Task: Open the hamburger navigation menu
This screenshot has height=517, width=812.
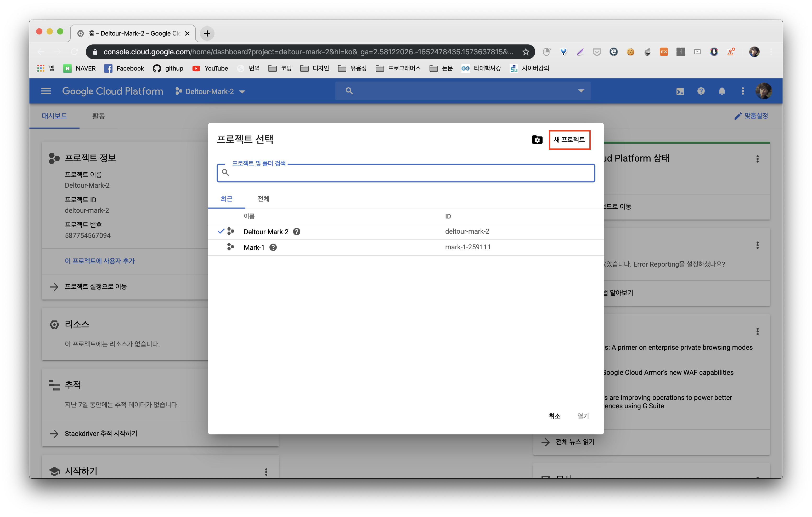Action: [x=46, y=91]
